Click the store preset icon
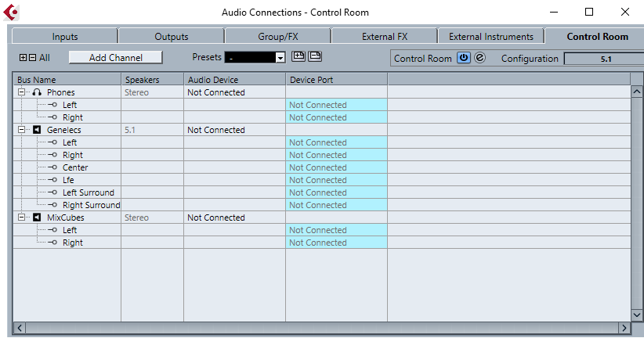The height and width of the screenshot is (338, 644). point(298,56)
